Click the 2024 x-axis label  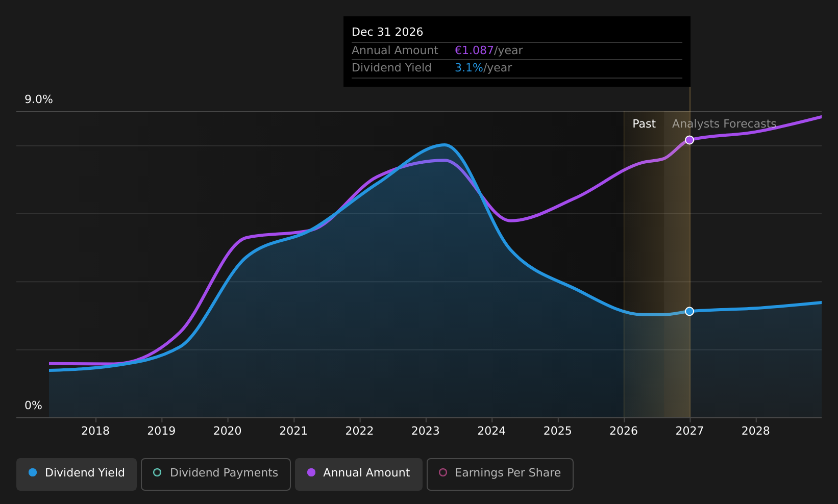click(491, 431)
